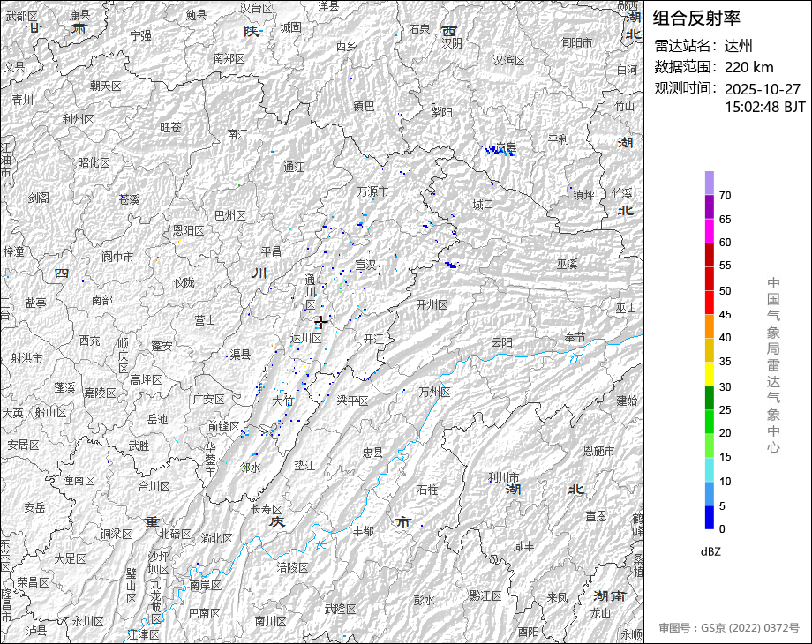Image resolution: width=812 pixels, height=644 pixels.
Task: Click the 涪陵区 map label
Action: point(293,567)
